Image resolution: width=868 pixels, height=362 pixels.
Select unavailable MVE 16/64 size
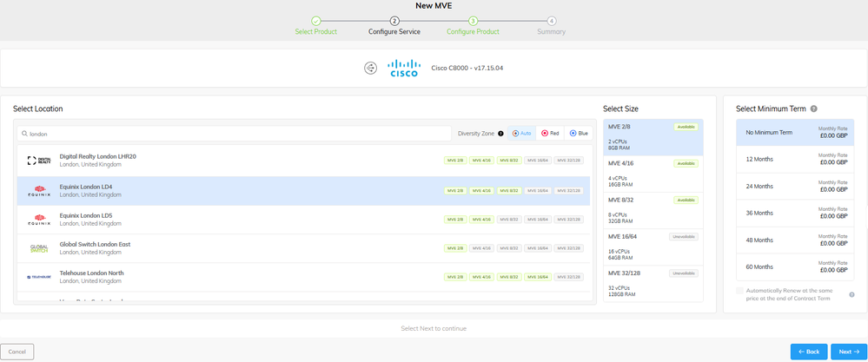point(653,247)
